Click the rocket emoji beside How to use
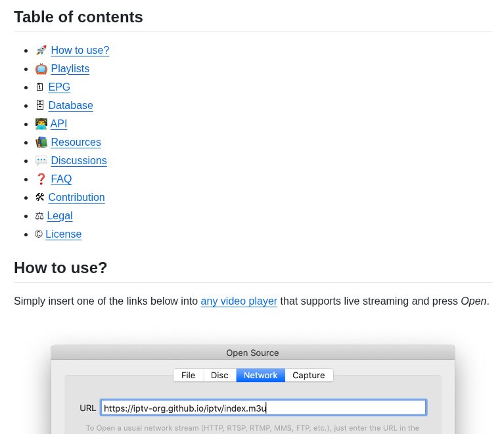The image size is (504, 434). [x=41, y=51]
